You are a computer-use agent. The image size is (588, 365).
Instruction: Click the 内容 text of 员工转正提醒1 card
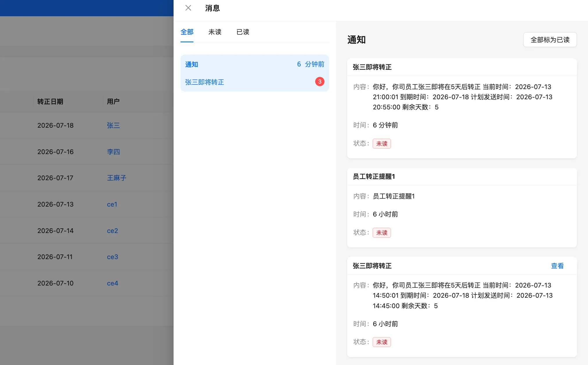point(394,196)
